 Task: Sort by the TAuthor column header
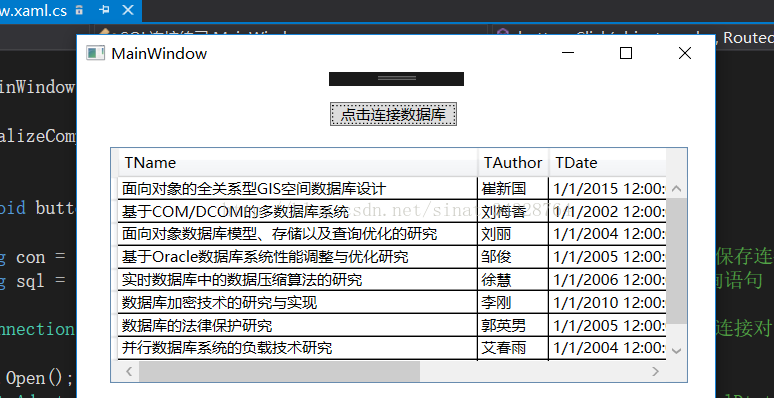513,162
